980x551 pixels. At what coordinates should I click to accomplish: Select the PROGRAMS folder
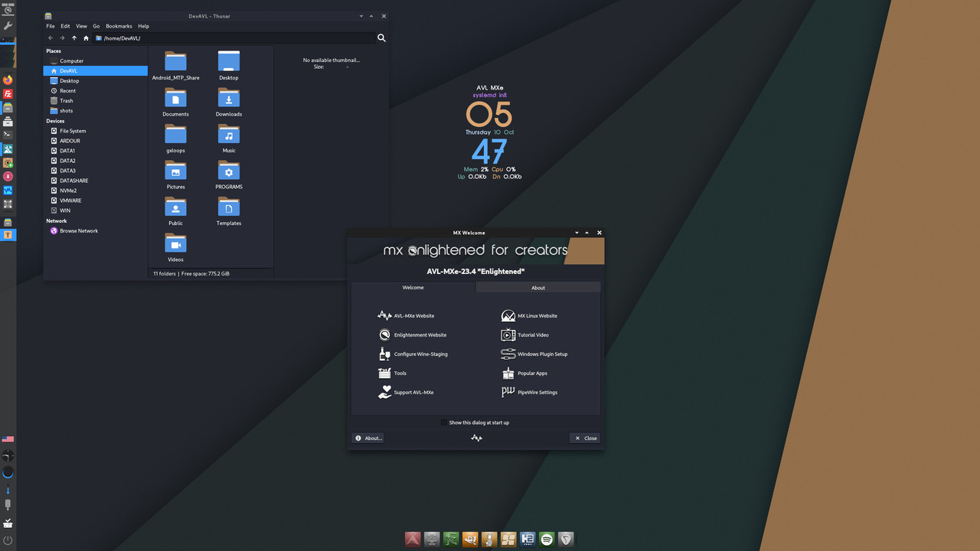pyautogui.click(x=229, y=175)
